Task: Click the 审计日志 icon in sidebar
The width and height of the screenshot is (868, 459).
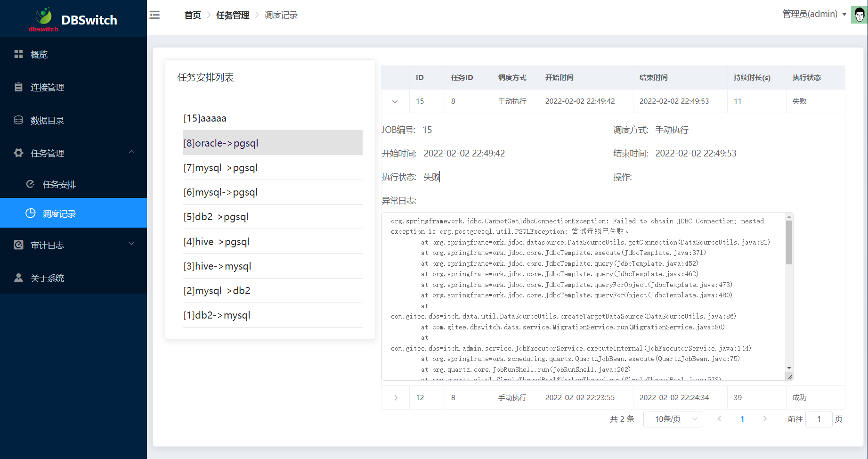Action: (18, 245)
